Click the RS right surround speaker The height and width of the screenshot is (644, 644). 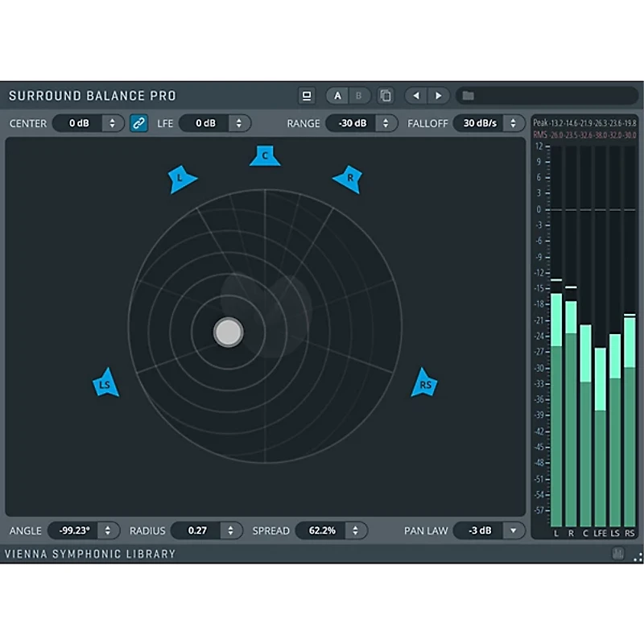(424, 383)
